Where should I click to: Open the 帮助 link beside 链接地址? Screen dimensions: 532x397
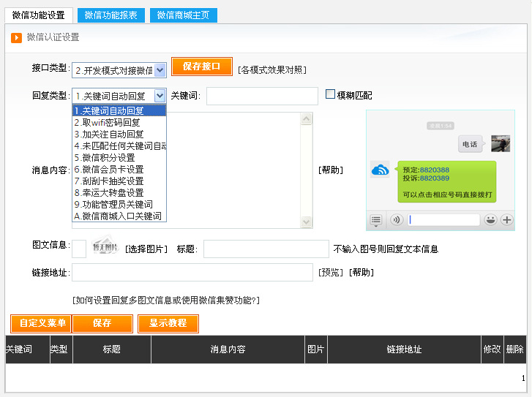[361, 273]
